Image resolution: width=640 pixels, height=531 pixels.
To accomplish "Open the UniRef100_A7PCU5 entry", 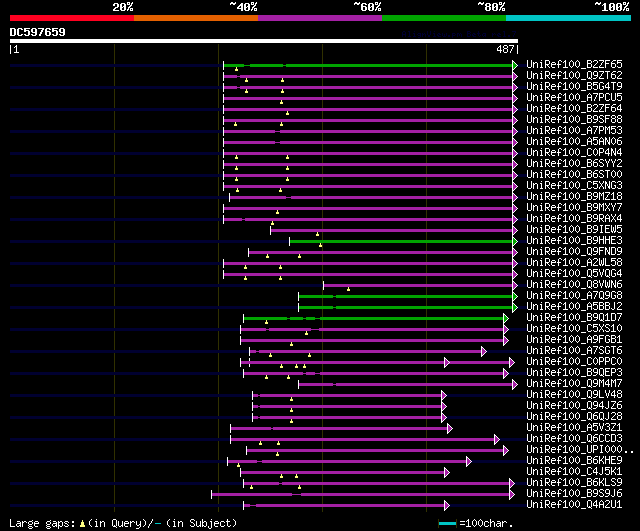I will click(x=574, y=98).
